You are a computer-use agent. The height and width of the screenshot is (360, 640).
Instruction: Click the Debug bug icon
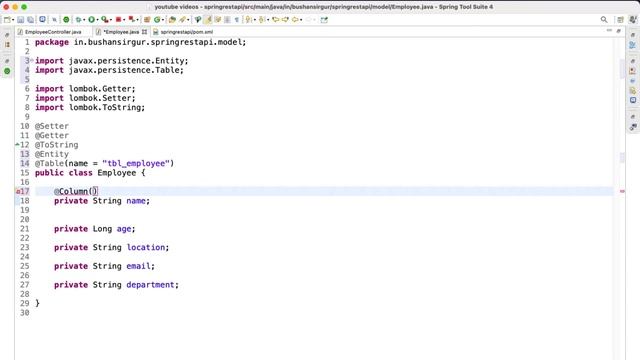pos(78,20)
